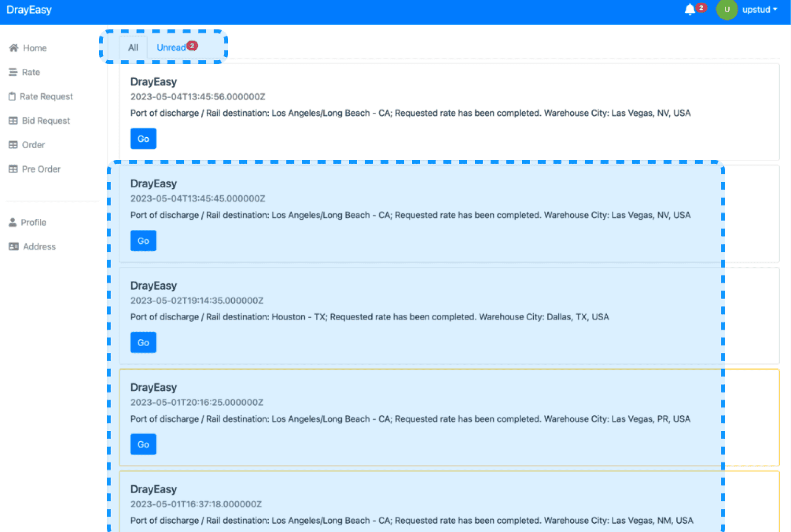Click the green user avatar circle

point(726,9)
